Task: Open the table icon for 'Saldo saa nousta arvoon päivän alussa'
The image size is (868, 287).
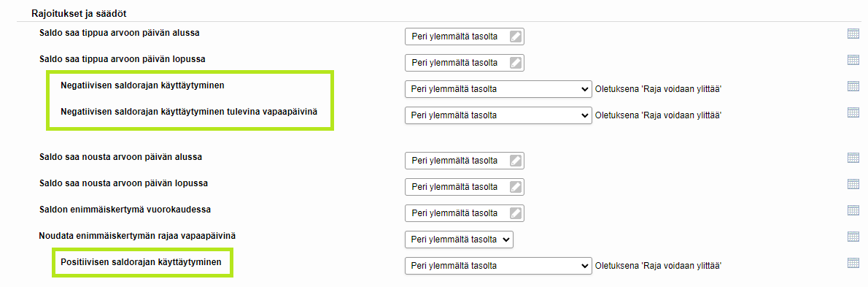Action: [x=853, y=157]
